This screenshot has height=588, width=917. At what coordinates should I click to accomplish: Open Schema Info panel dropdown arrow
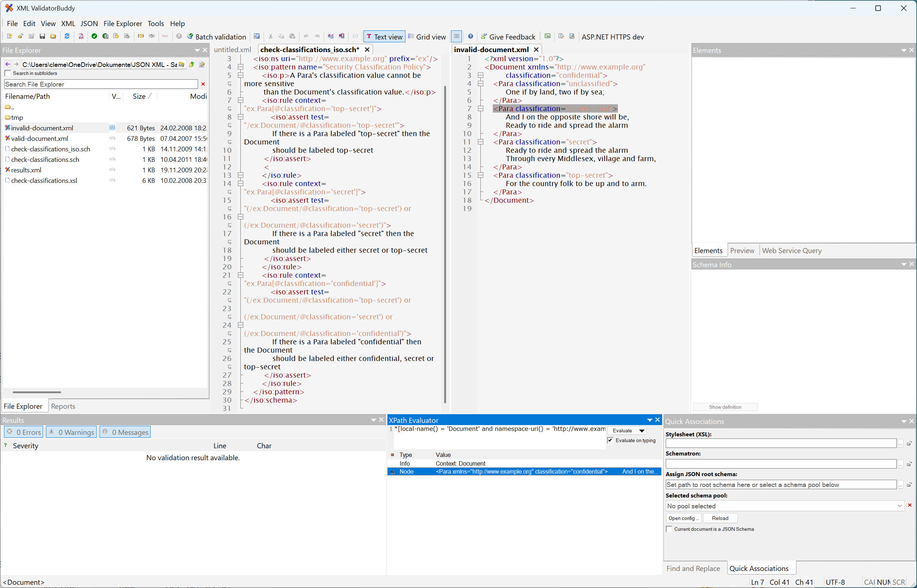pyautogui.click(x=904, y=264)
